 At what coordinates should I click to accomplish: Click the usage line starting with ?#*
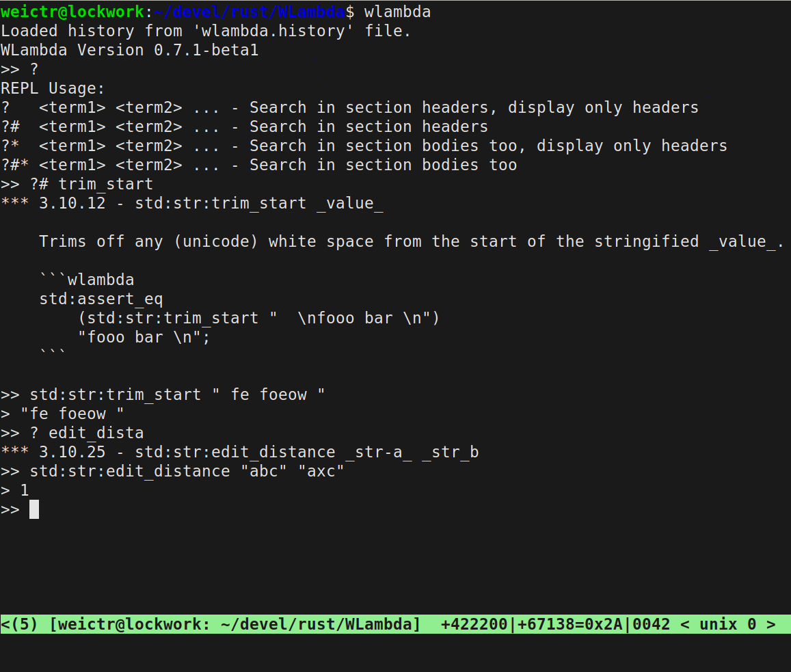click(x=259, y=165)
